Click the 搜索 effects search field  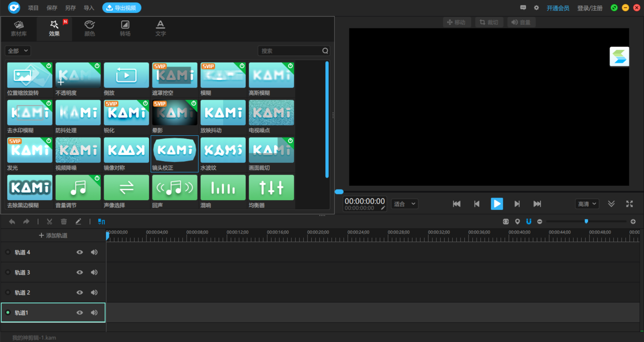[x=290, y=51]
